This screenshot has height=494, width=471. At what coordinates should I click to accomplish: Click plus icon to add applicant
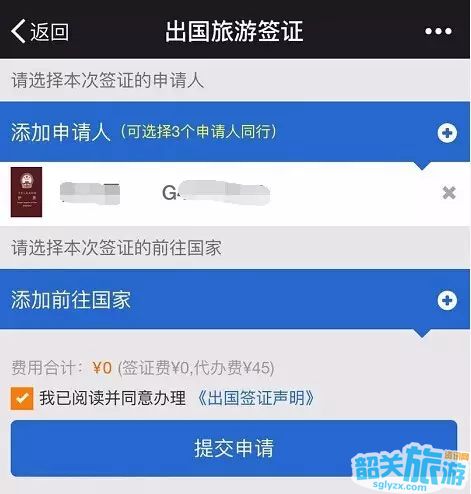(x=447, y=133)
